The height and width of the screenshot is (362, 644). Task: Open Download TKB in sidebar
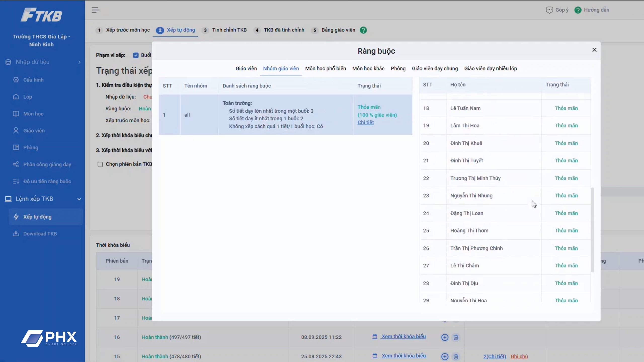tap(40, 234)
